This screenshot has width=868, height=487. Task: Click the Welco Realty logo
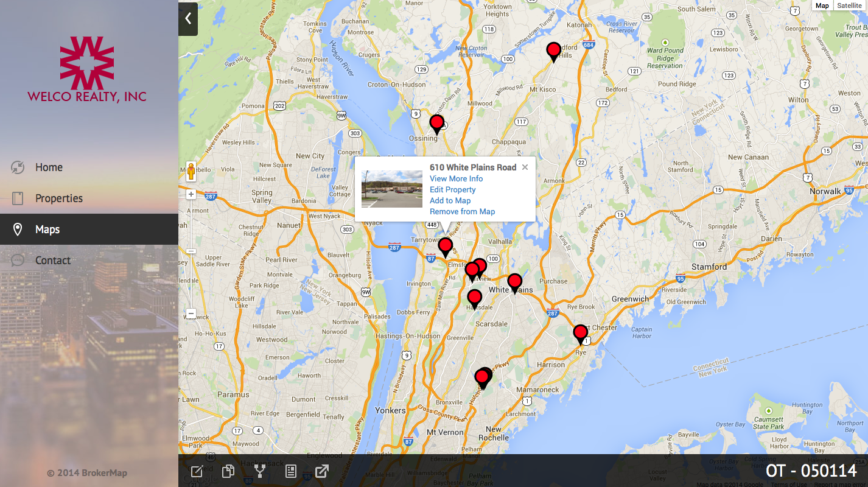(x=87, y=69)
